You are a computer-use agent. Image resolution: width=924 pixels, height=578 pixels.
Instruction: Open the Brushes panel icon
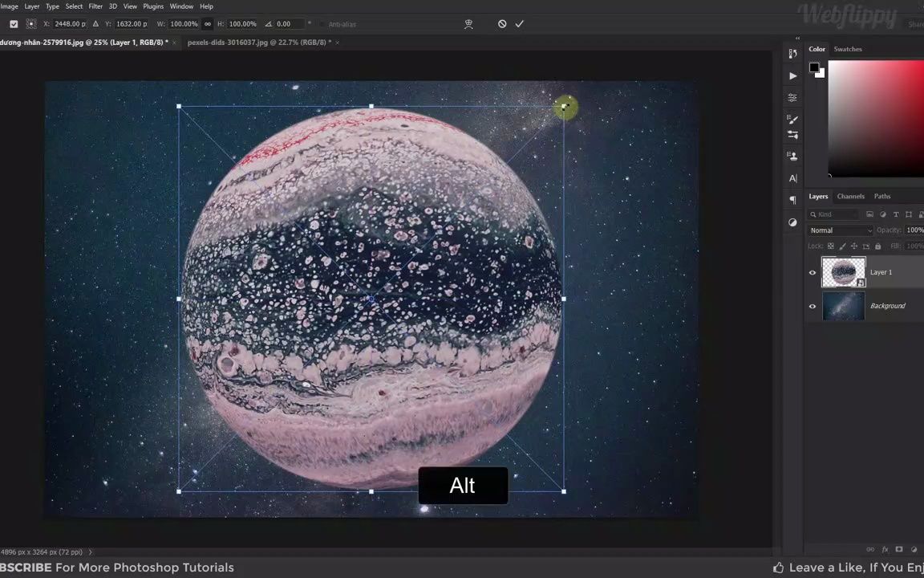(792, 119)
